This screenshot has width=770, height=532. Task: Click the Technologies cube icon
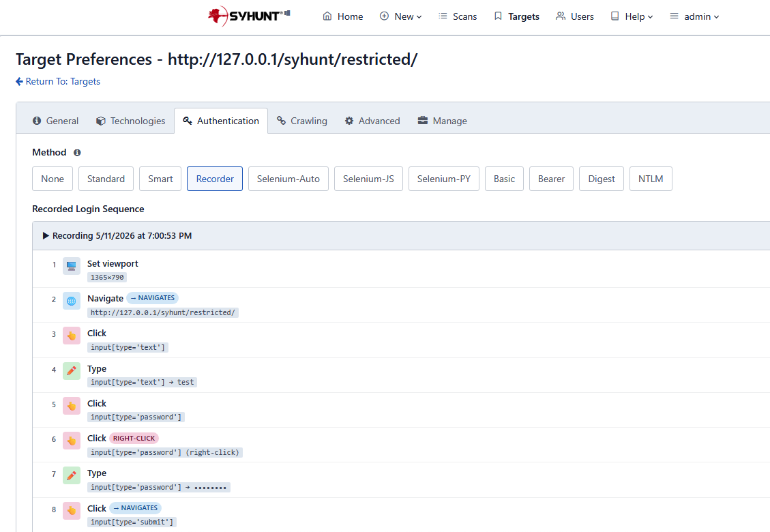click(x=101, y=121)
